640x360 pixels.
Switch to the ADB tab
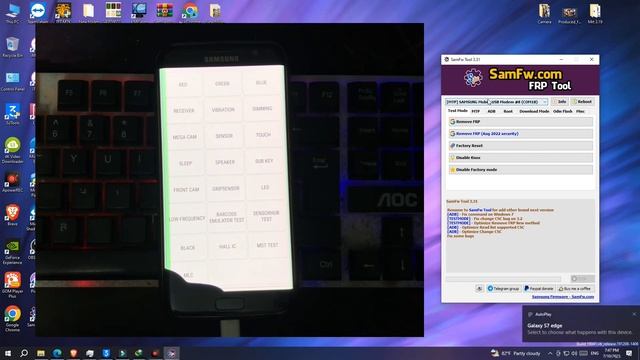(x=491, y=111)
